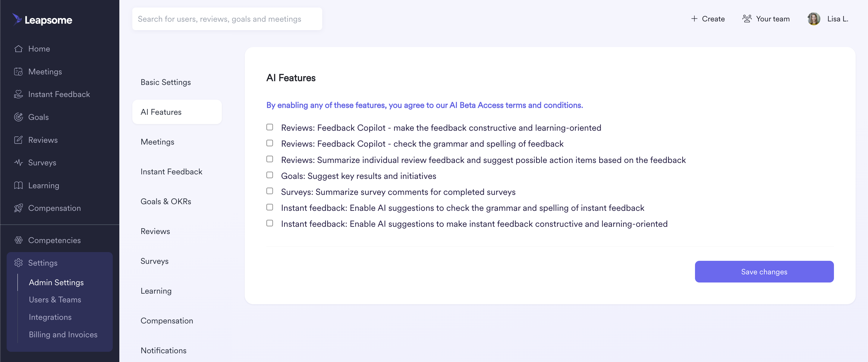
Task: Check Feedback Copilot grammar and spelling option
Action: [x=269, y=143]
